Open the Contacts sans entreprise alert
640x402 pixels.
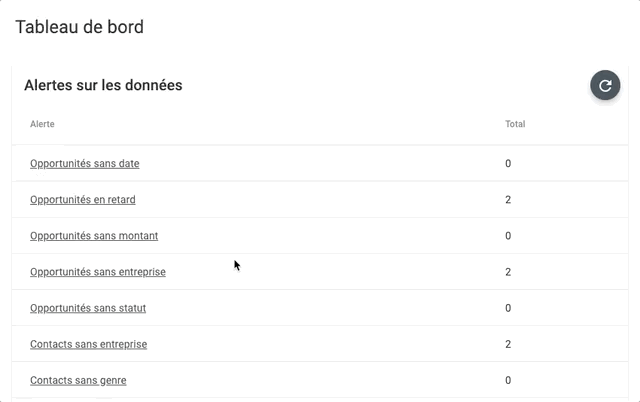[x=89, y=344]
